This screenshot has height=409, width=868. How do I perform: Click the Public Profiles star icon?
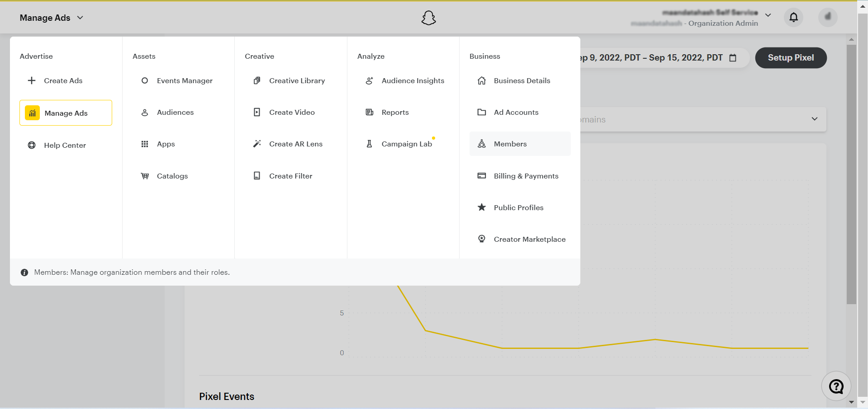[482, 207]
